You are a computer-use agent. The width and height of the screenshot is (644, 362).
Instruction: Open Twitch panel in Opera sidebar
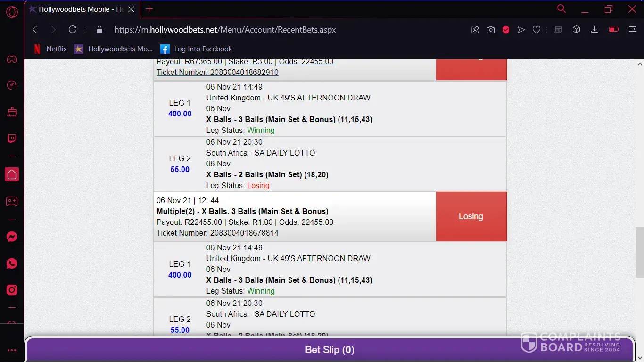click(12, 139)
